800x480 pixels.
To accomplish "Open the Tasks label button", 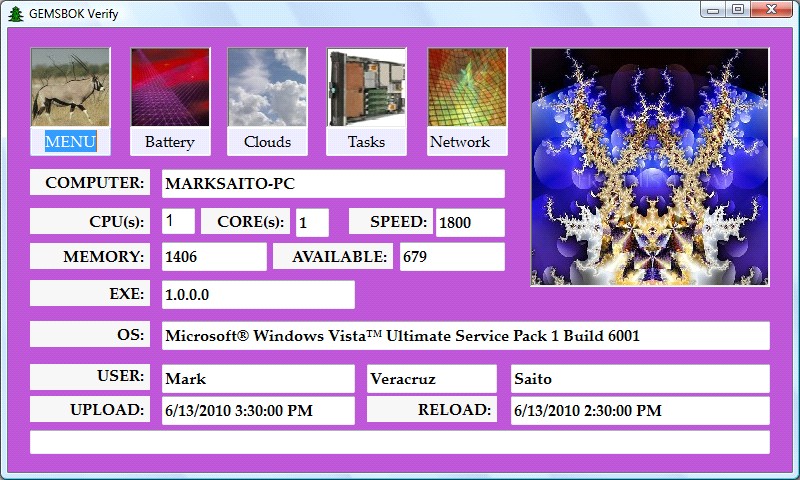I will (366, 141).
